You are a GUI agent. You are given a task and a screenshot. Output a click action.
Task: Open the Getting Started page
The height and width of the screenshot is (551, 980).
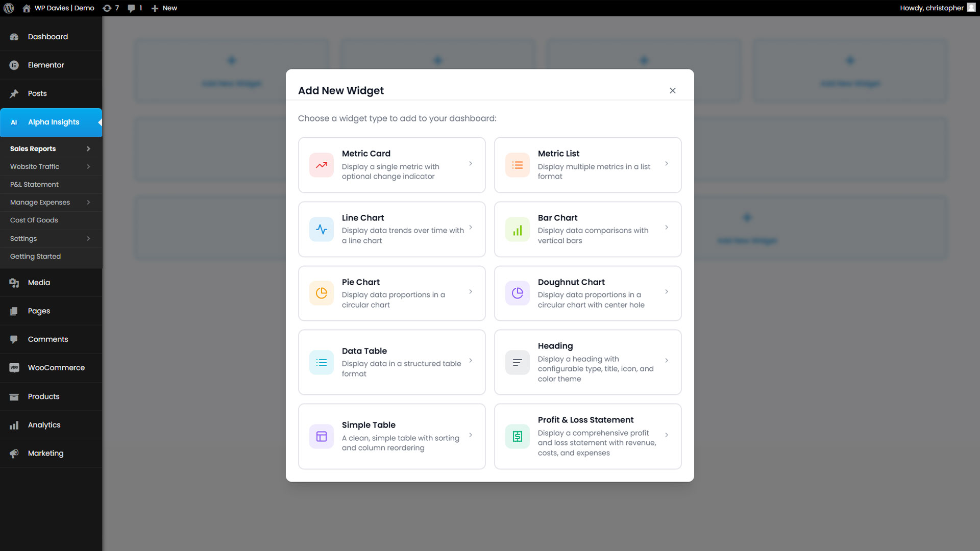[x=35, y=256]
